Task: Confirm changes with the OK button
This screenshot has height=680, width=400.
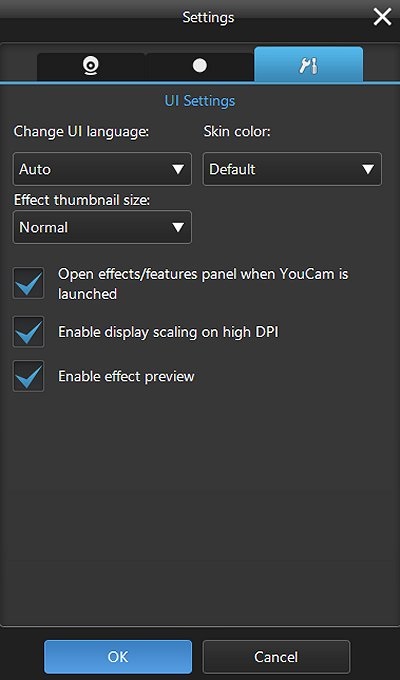Action: click(x=118, y=657)
